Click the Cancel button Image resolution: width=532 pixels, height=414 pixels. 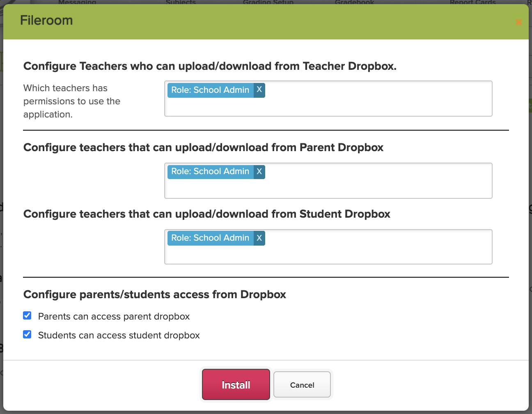(x=302, y=384)
